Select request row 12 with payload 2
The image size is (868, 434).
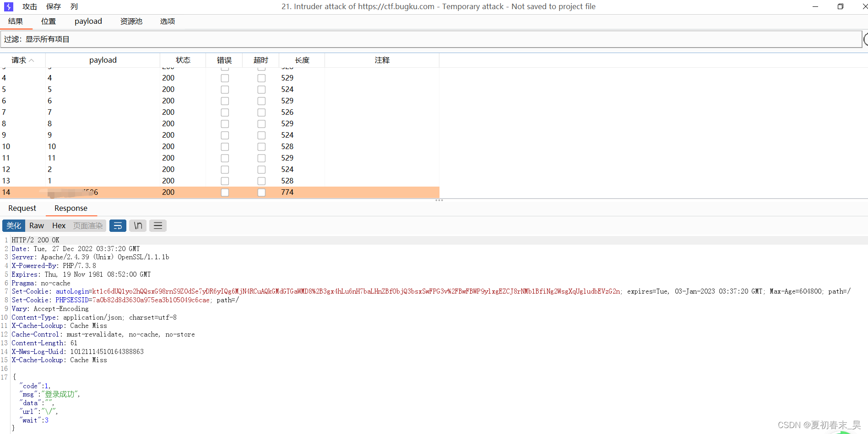[220, 170]
